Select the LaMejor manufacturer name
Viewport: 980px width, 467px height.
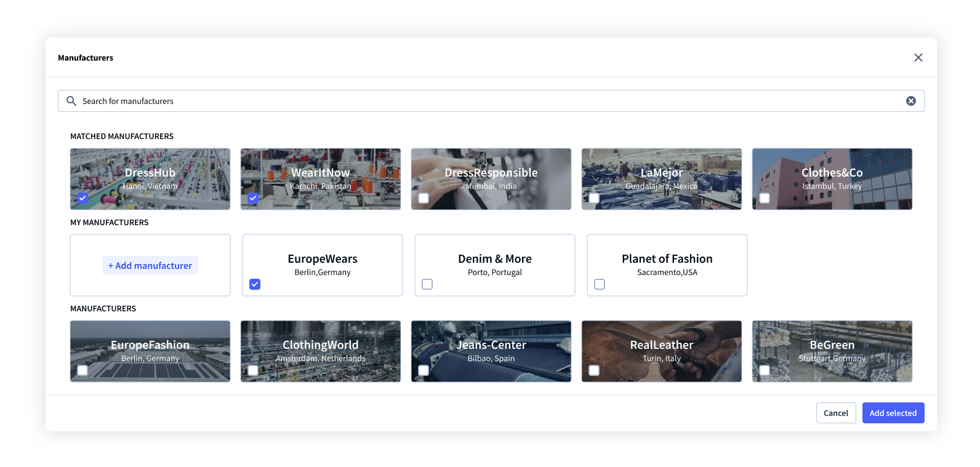click(662, 173)
